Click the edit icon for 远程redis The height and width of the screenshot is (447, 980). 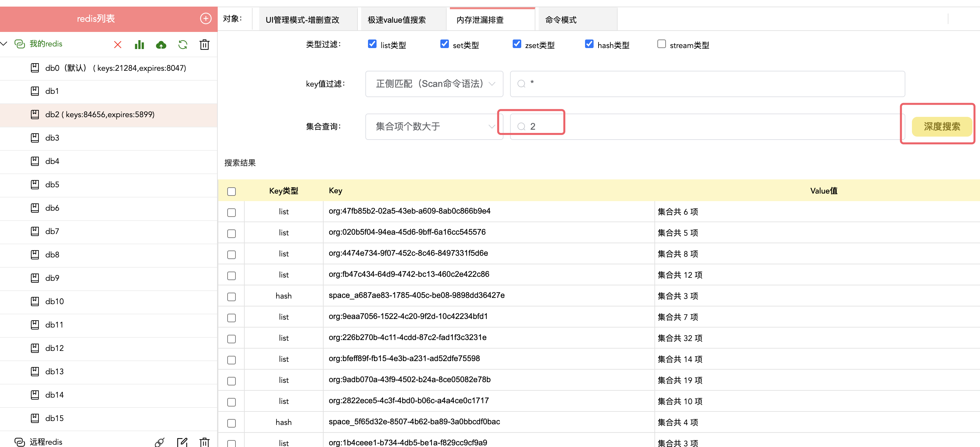click(182, 442)
